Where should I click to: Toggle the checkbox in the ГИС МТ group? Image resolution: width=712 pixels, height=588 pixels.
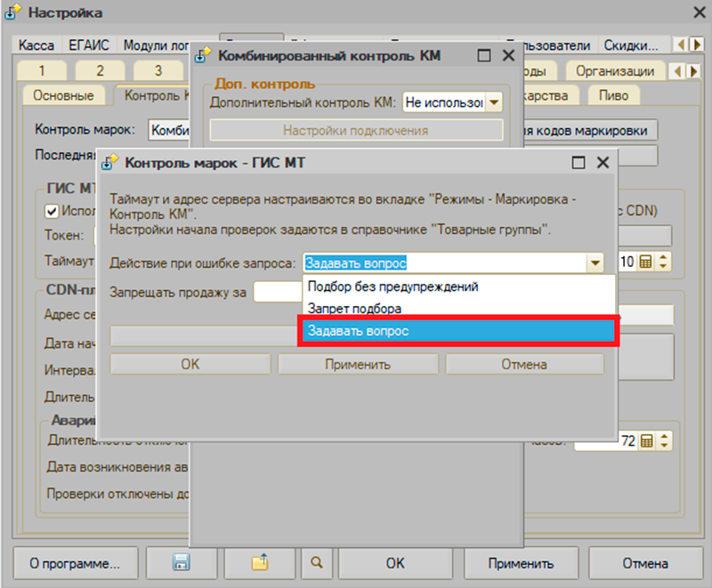pyautogui.click(x=52, y=211)
